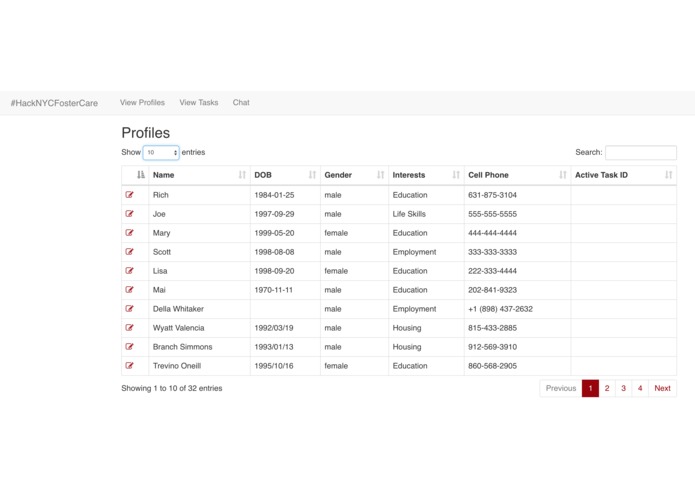Focus the Search input field
This screenshot has height=494, width=695.
(x=641, y=152)
